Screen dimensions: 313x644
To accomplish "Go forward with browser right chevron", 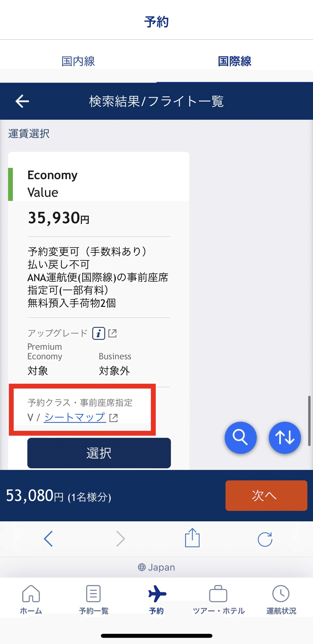I will (x=121, y=539).
